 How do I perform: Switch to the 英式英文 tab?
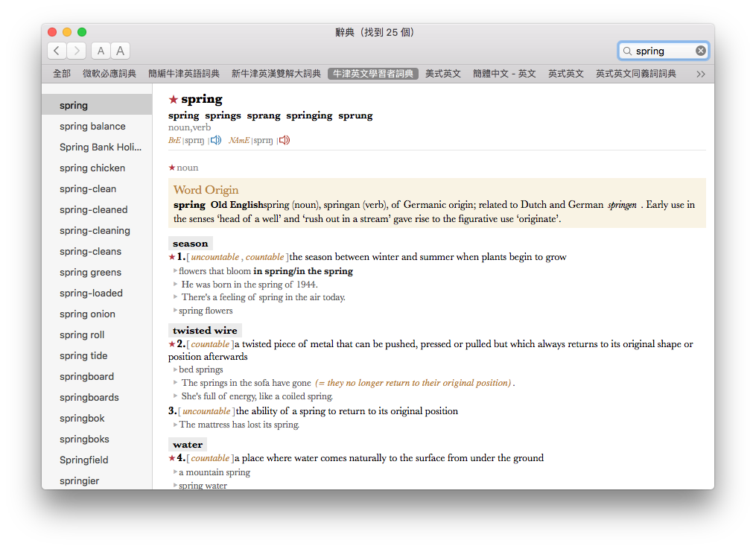point(566,74)
